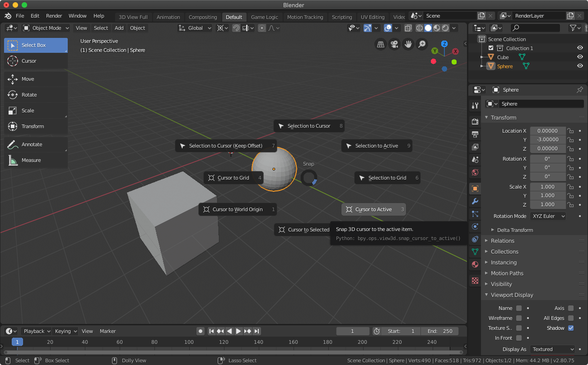
Task: Click the Location X value field
Action: coord(547,131)
